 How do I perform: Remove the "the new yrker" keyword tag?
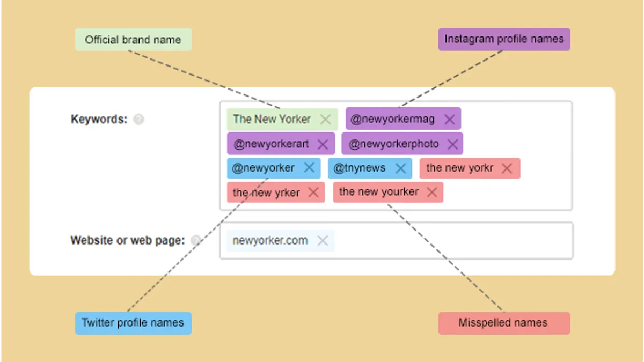click(313, 193)
